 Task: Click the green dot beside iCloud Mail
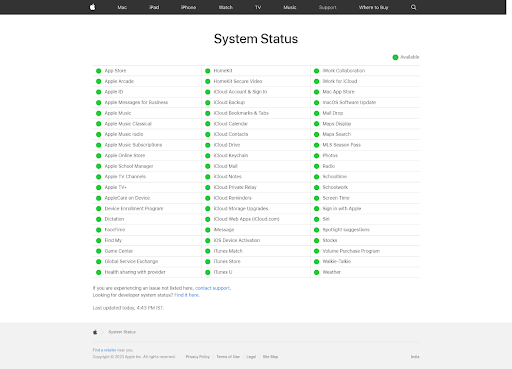(208, 166)
